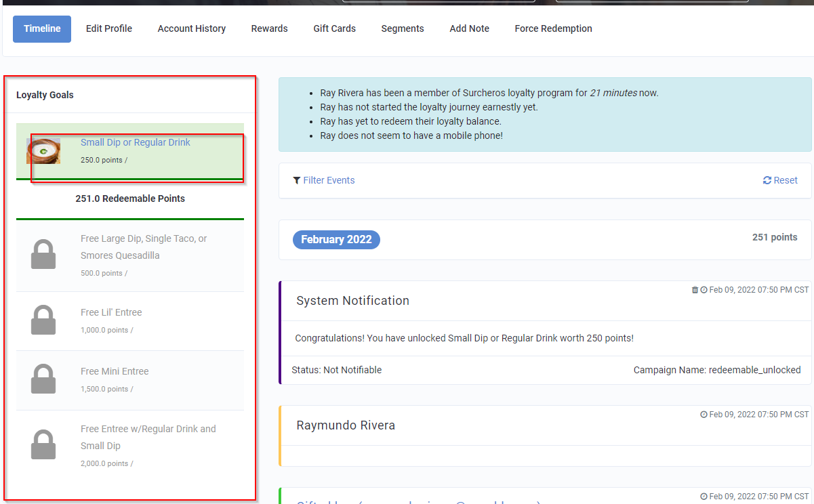The height and width of the screenshot is (504, 814).
Task: Open the Segments tab
Action: [x=403, y=28]
